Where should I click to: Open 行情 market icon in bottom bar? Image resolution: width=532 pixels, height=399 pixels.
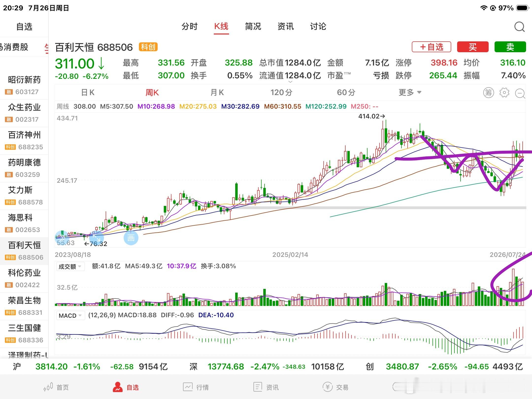click(x=188, y=387)
